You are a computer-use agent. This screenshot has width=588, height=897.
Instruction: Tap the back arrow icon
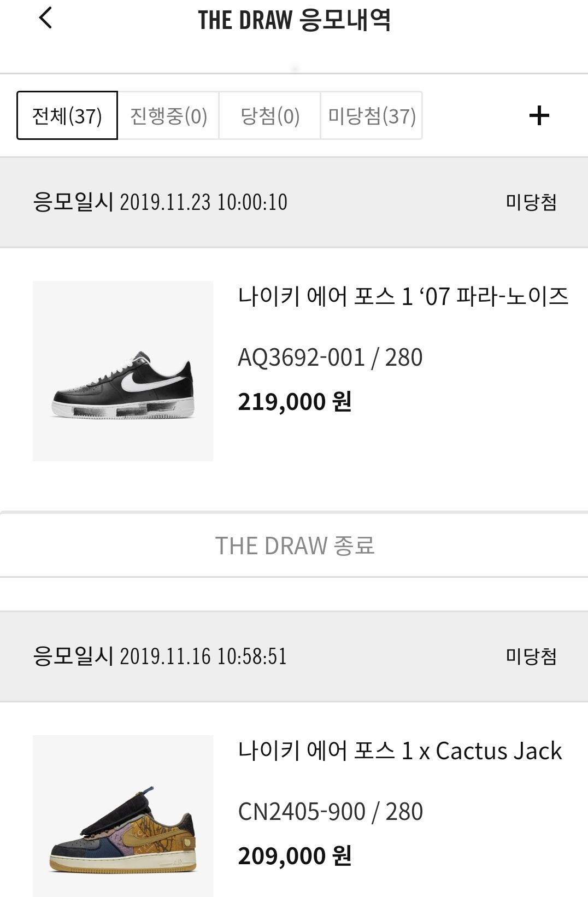coord(45,18)
